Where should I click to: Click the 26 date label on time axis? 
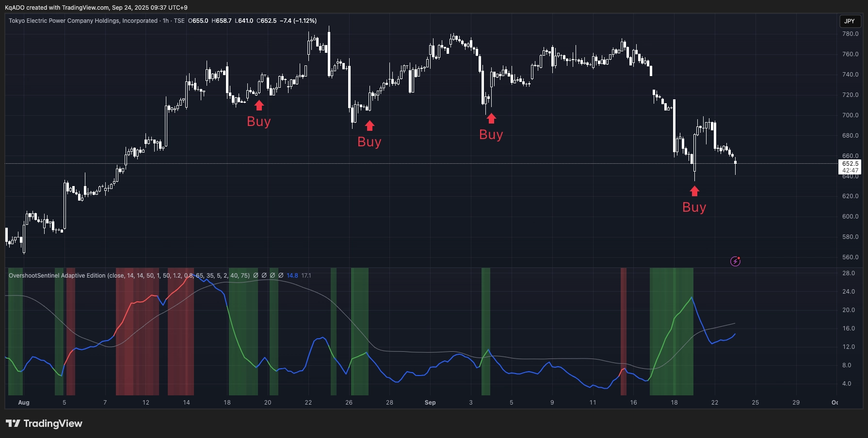[x=349, y=403]
